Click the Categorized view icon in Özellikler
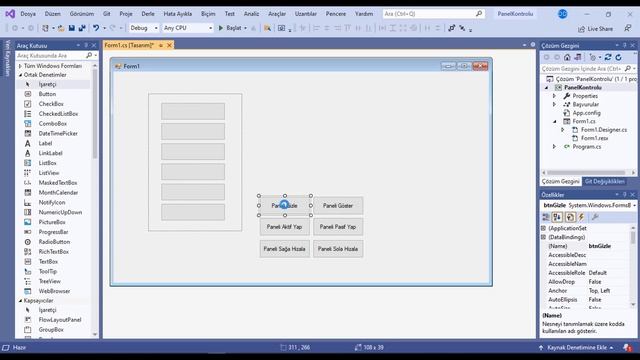The height and width of the screenshot is (360, 640). 546,217
